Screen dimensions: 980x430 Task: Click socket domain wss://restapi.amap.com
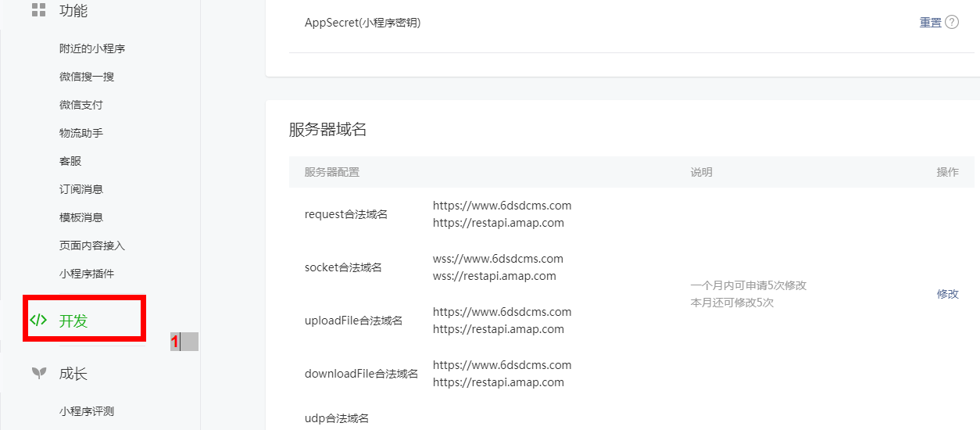pyautogui.click(x=494, y=275)
